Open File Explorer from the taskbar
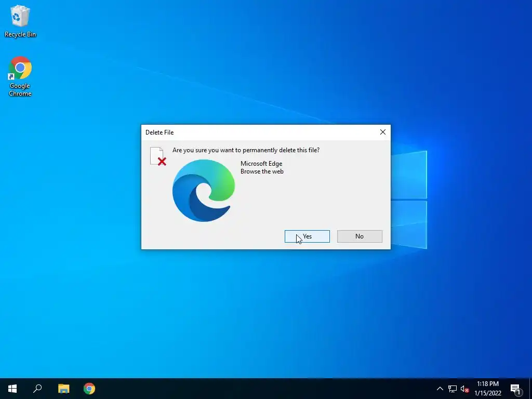The height and width of the screenshot is (399, 532). tap(63, 389)
